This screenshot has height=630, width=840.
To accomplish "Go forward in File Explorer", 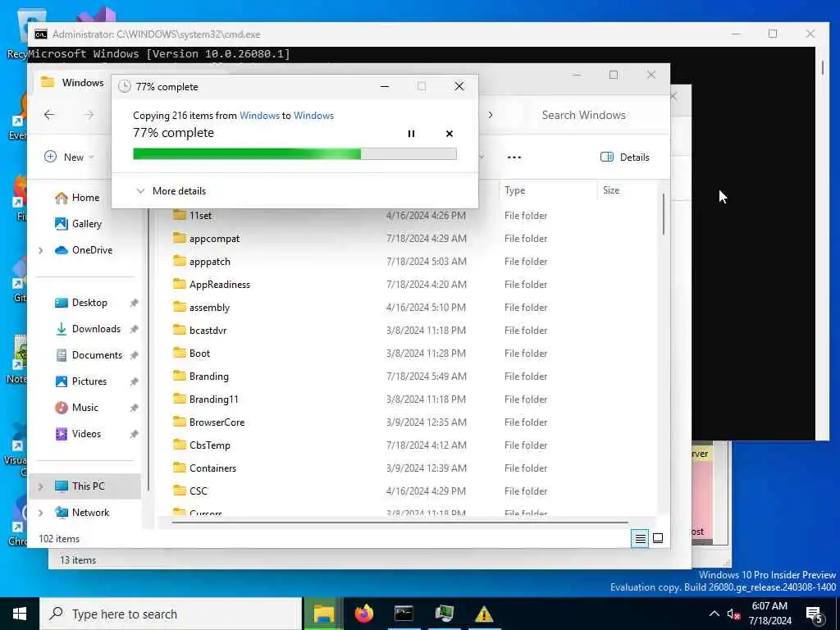I will coord(89,115).
